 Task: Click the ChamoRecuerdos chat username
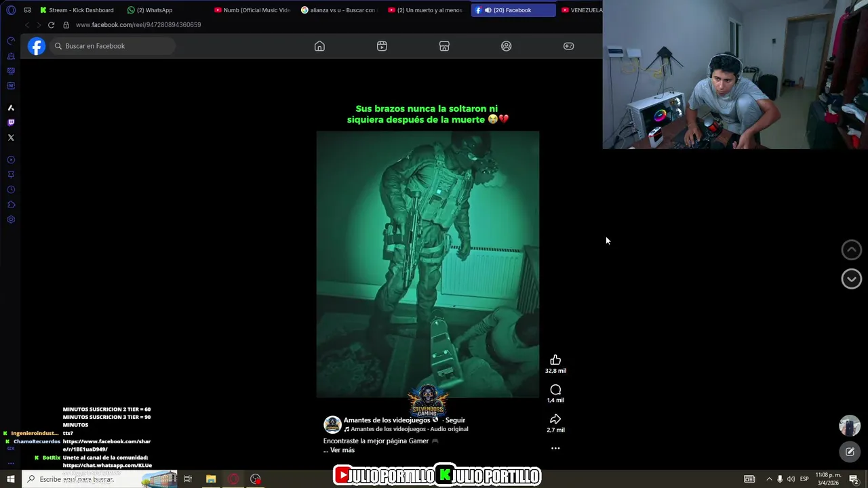[x=37, y=441]
